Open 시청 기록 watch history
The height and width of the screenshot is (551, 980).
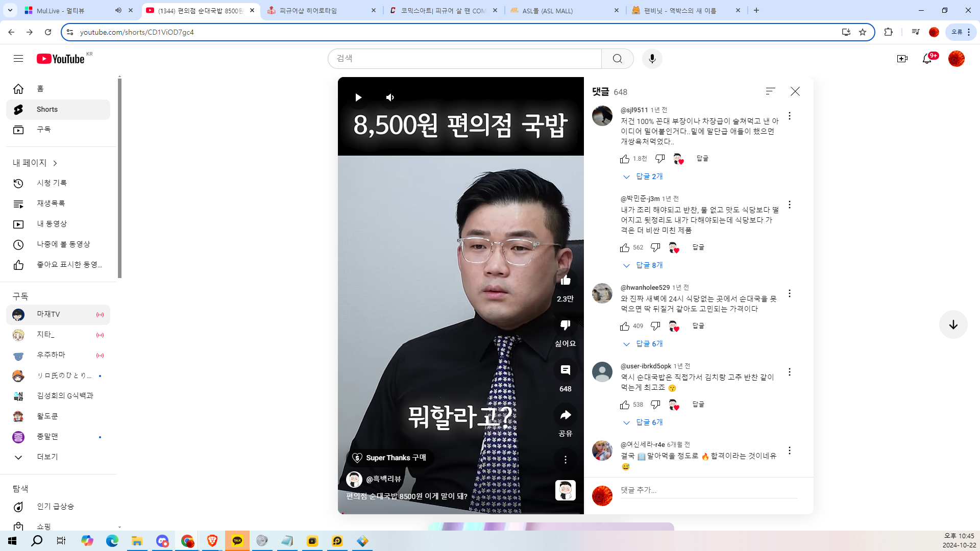[58, 183]
